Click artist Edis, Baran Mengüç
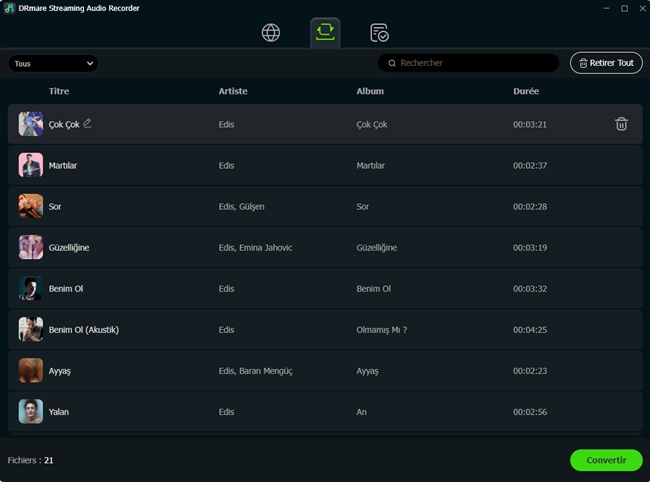Image resolution: width=650 pixels, height=482 pixels. pos(255,371)
